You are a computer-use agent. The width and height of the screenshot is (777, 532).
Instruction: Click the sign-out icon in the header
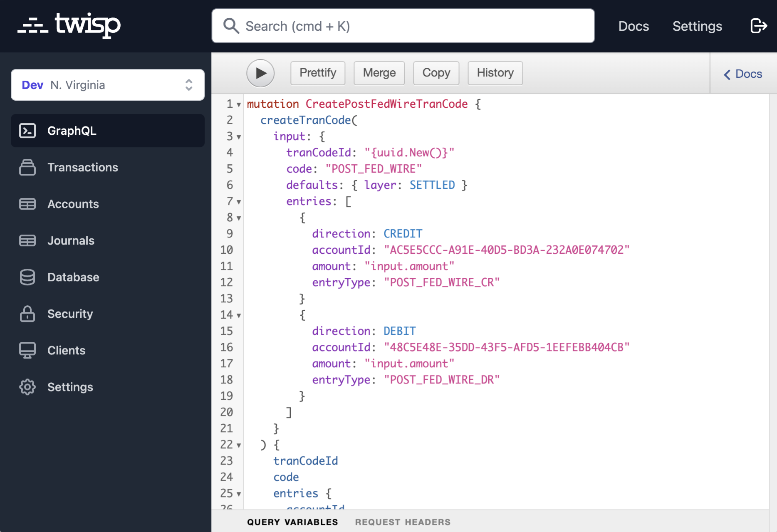click(759, 26)
